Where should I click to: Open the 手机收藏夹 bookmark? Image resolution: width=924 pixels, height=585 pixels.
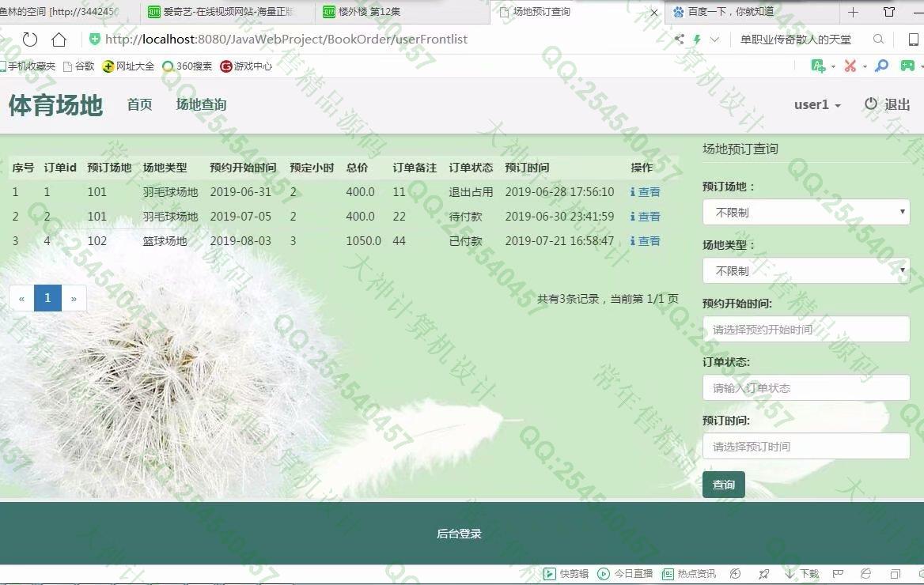tap(28, 66)
